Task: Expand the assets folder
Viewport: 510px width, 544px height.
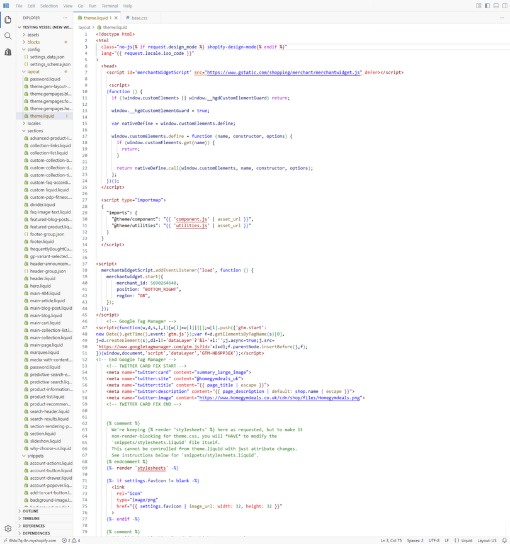Action: (x=33, y=35)
